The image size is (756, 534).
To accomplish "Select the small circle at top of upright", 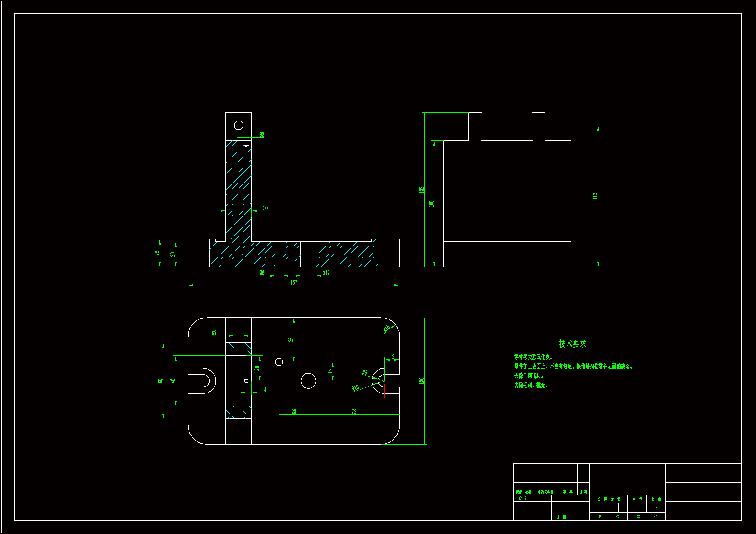I will (x=239, y=125).
